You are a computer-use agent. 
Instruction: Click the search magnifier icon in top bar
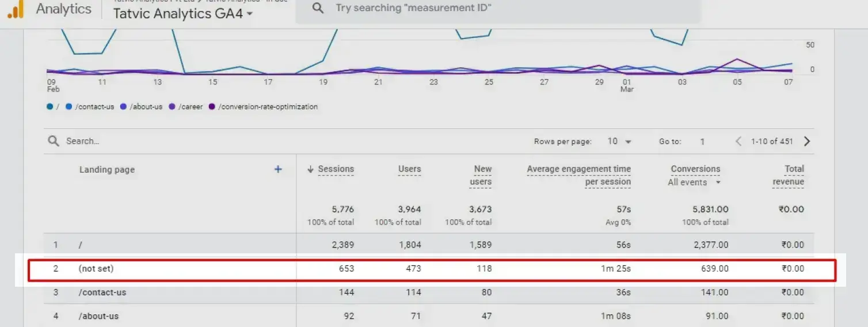318,8
